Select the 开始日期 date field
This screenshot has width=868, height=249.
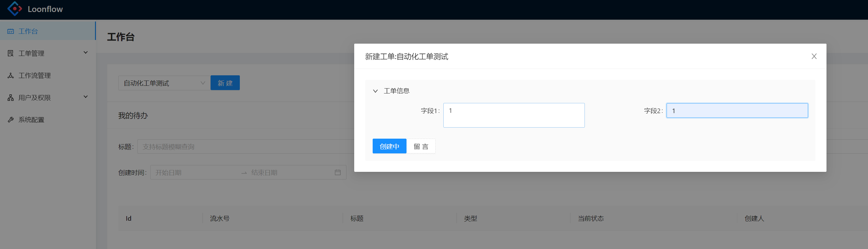pyautogui.click(x=196, y=172)
